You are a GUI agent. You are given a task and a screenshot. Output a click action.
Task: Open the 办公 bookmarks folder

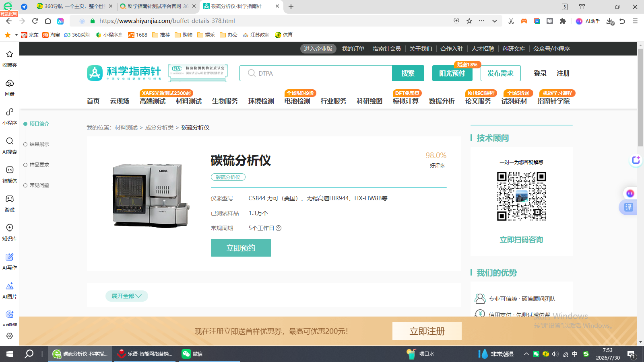click(x=229, y=35)
